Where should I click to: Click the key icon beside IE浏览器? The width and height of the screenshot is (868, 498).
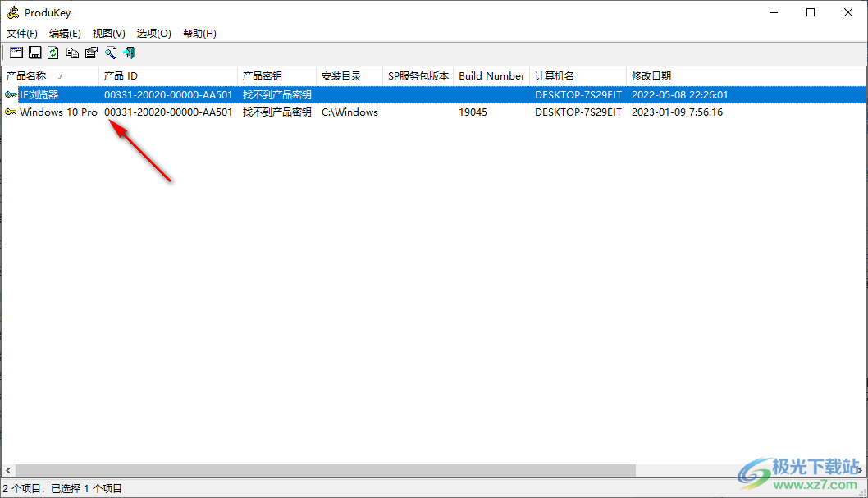[x=11, y=94]
